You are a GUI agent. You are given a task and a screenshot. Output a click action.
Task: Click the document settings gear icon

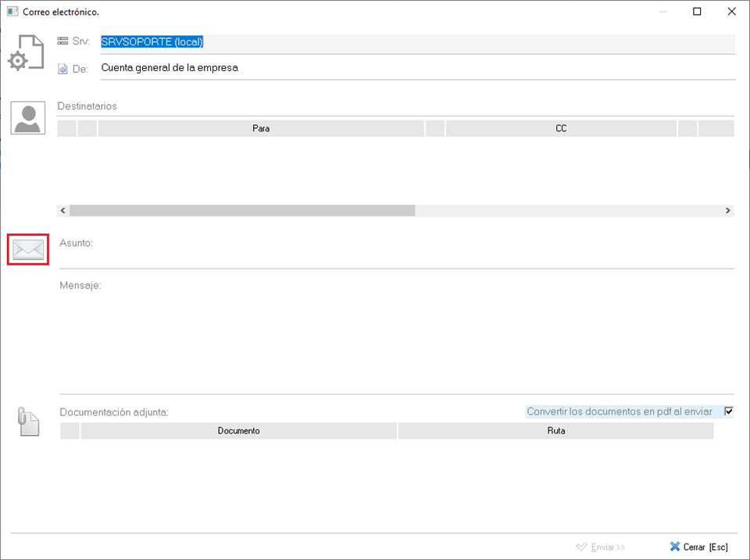pyautogui.click(x=27, y=54)
